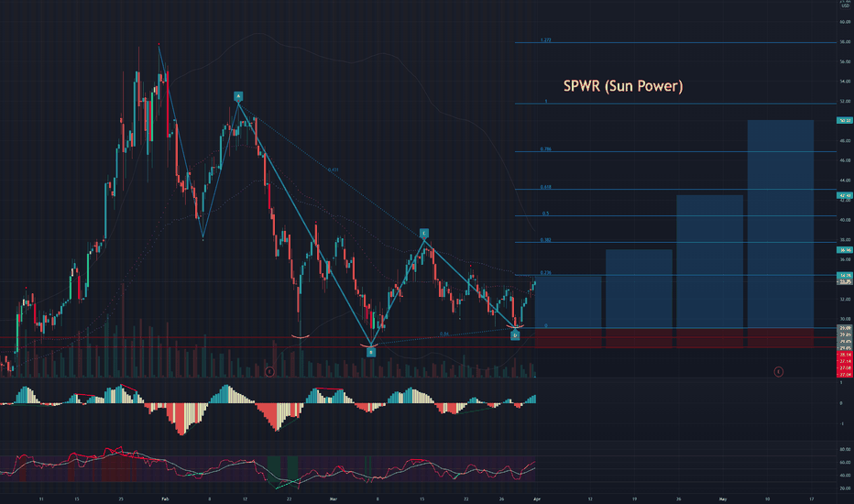
Task: Click the 44.00 price axis label
Action: 845,181
